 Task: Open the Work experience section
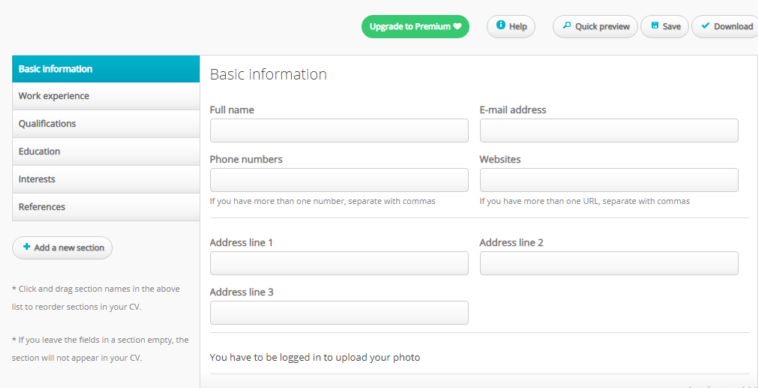coord(106,96)
